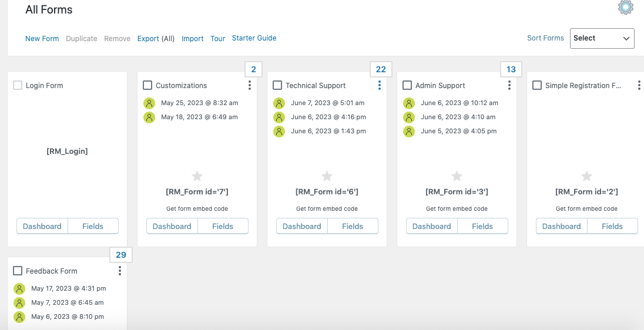
Task: Open the three-dot menu on Feedback Form card
Action: pyautogui.click(x=120, y=271)
